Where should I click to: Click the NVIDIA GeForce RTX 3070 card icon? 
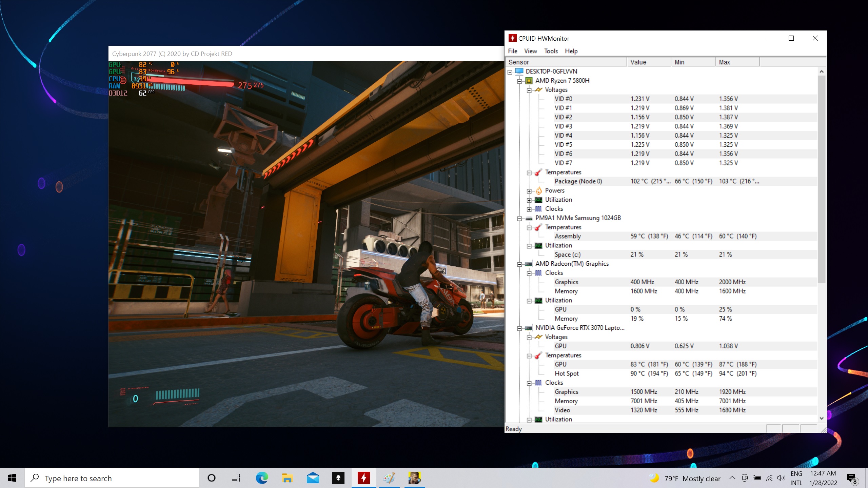coord(529,328)
